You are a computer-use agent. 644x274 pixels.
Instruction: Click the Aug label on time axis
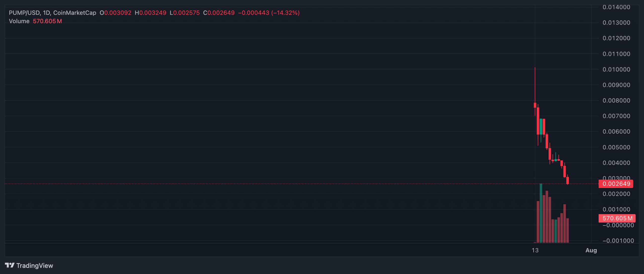[591, 250]
